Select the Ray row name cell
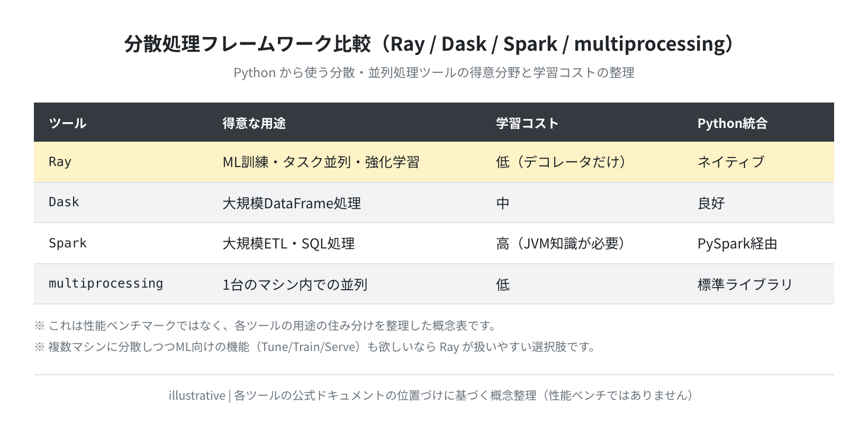 tap(60, 162)
